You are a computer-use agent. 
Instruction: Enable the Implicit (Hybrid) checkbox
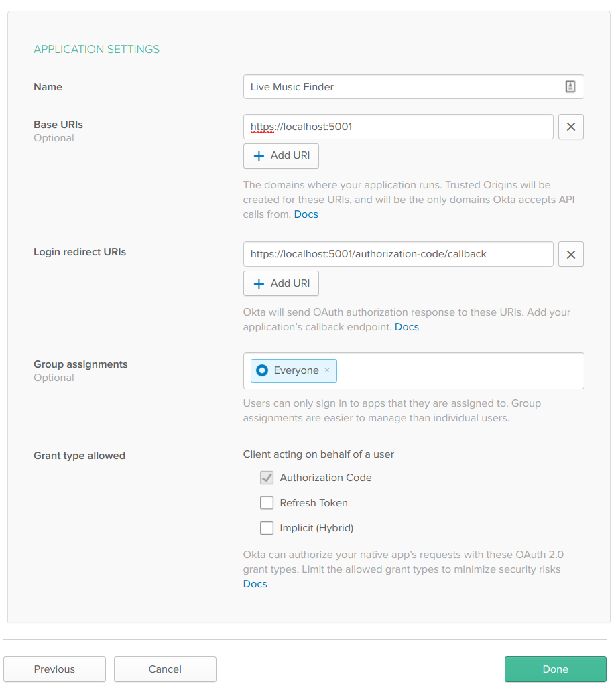(x=267, y=528)
